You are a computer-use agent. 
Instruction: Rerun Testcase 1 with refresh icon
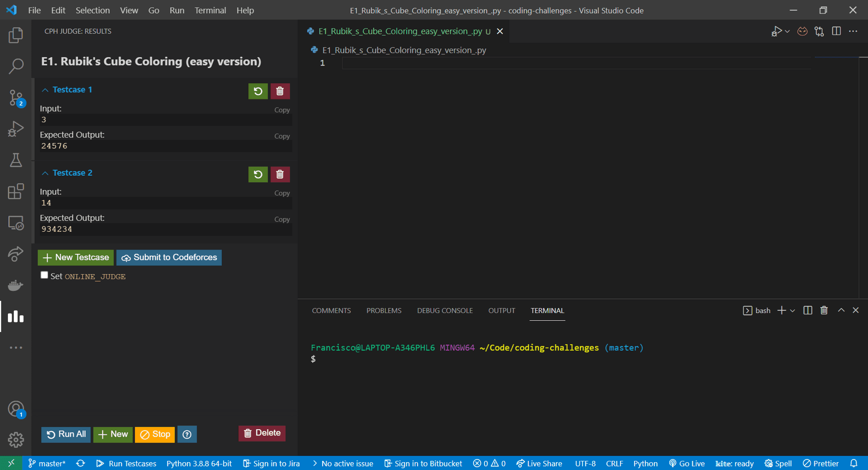pos(258,91)
